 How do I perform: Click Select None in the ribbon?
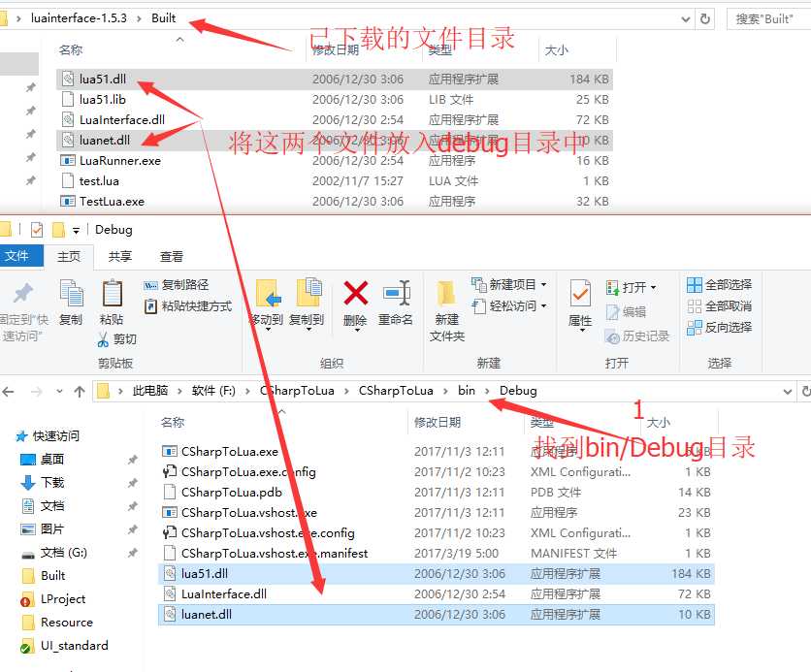720,306
